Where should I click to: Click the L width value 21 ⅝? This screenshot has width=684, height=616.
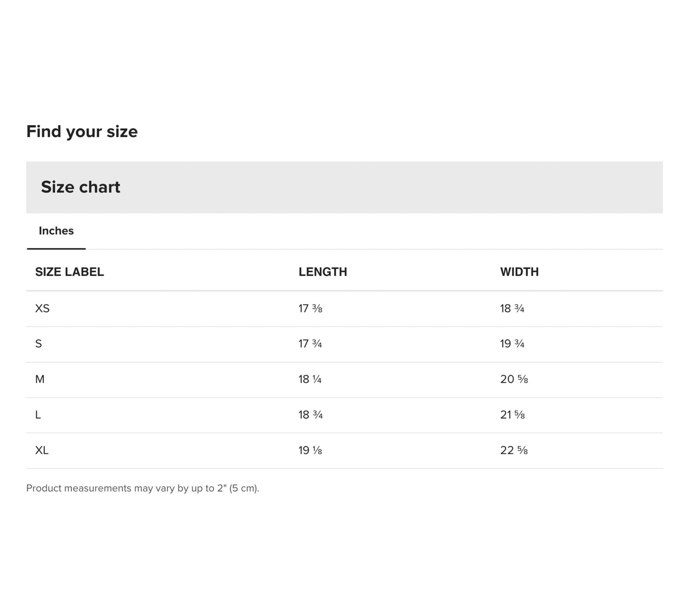512,415
